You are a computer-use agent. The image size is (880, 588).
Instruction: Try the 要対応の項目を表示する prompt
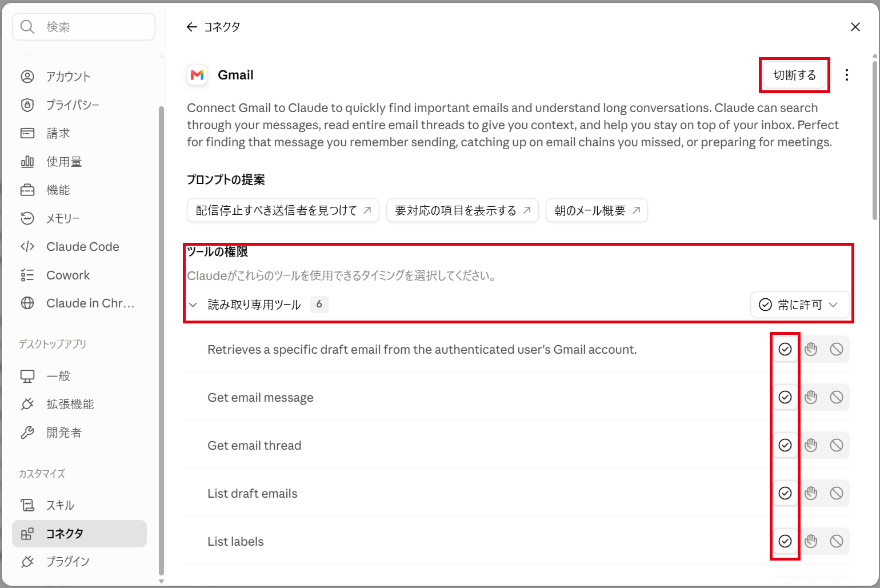pyautogui.click(x=462, y=210)
